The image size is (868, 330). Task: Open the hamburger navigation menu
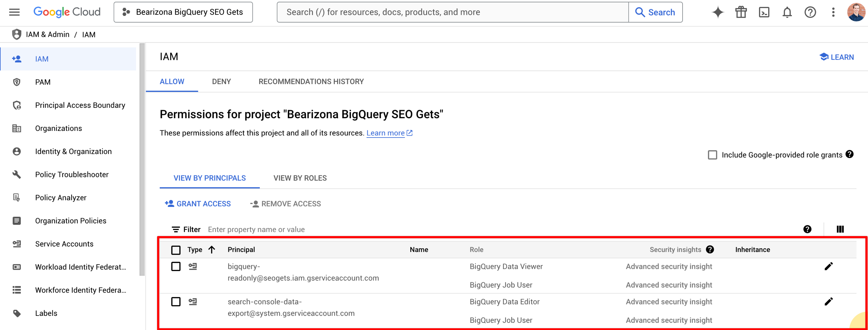coord(14,12)
